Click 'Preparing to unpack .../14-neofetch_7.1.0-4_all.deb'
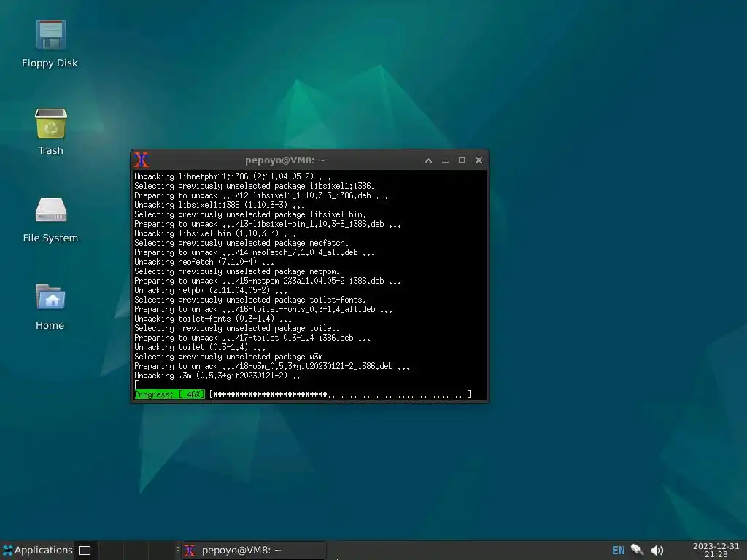Screen dimensions: 747x560 tap(255, 252)
